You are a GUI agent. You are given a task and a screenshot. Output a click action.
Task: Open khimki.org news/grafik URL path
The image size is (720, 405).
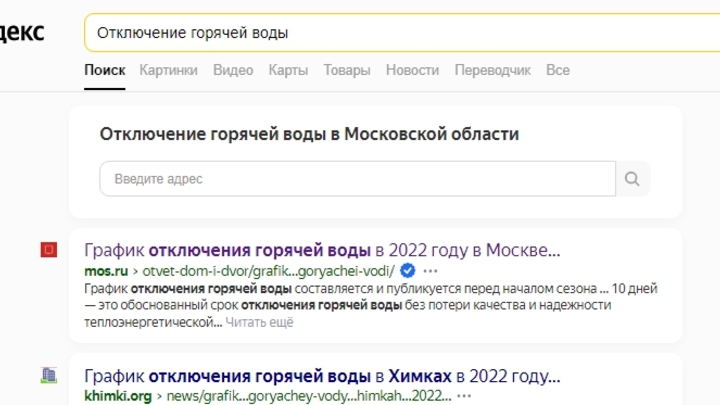tap(309, 396)
